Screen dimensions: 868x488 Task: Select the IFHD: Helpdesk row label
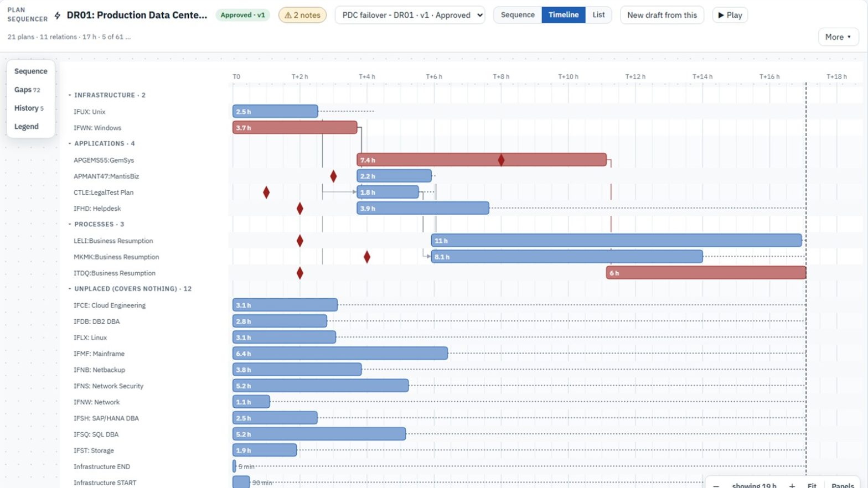coord(97,209)
